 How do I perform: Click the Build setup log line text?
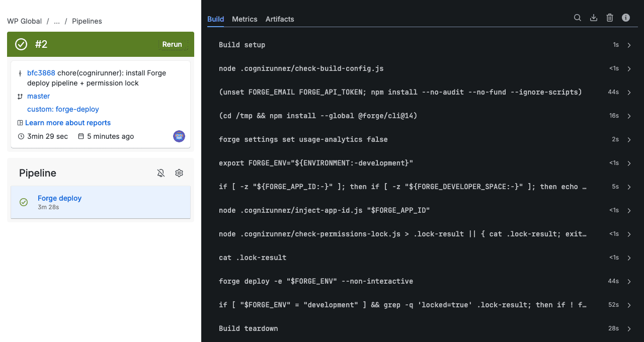(x=242, y=45)
